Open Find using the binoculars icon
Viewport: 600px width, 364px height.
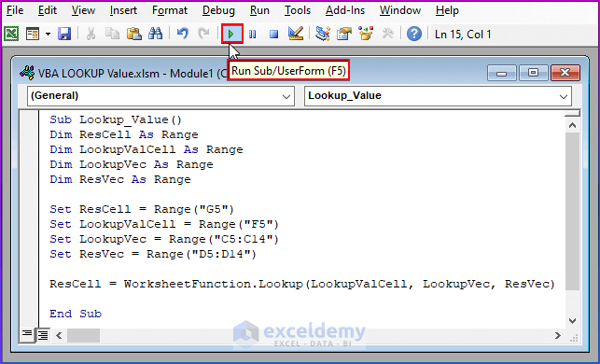(x=155, y=34)
